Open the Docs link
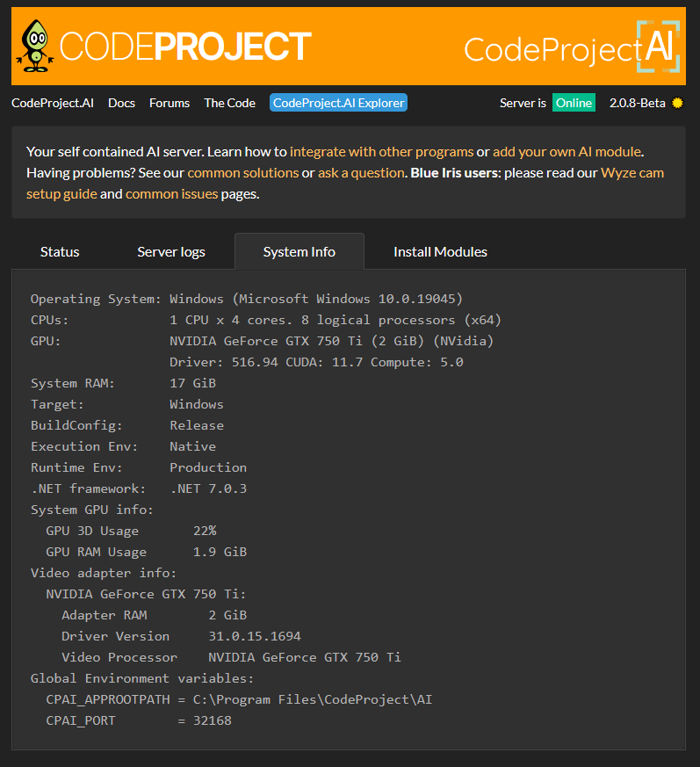 121,103
